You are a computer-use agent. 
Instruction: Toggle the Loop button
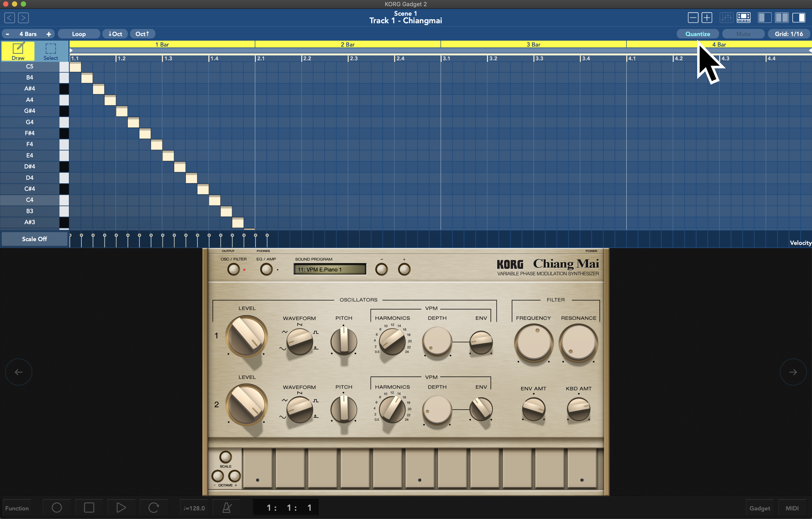pyautogui.click(x=79, y=34)
